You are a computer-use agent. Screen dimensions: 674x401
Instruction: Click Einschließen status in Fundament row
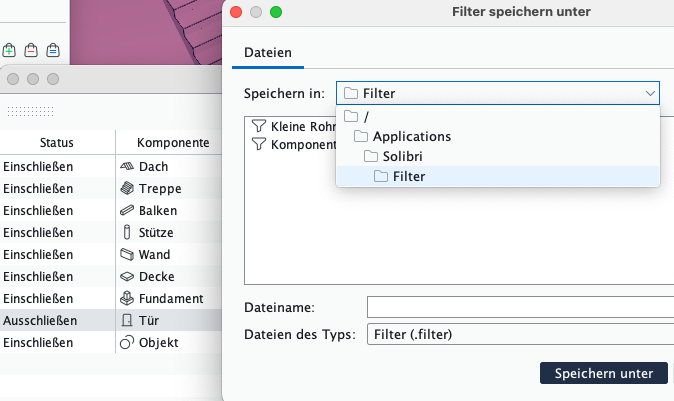coord(38,298)
